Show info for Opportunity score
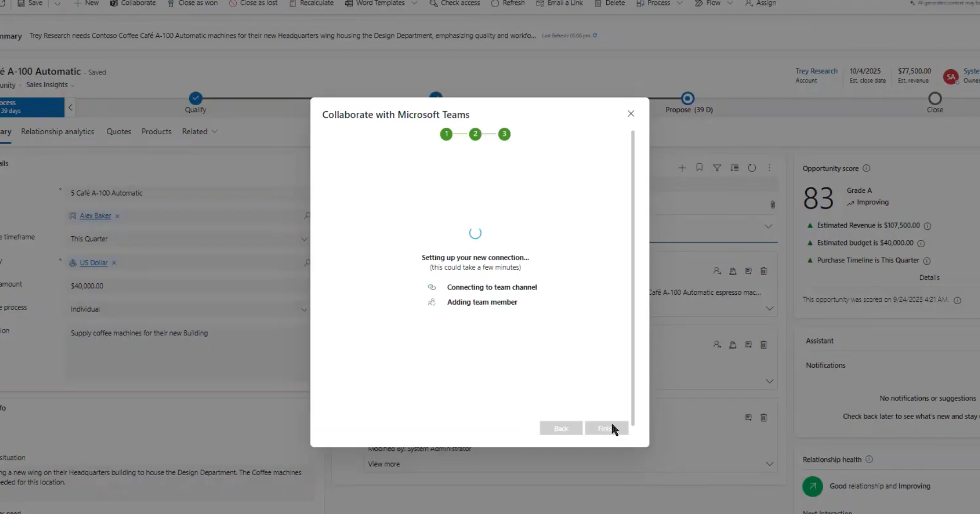Viewport: 980px width, 514px height. point(867,168)
